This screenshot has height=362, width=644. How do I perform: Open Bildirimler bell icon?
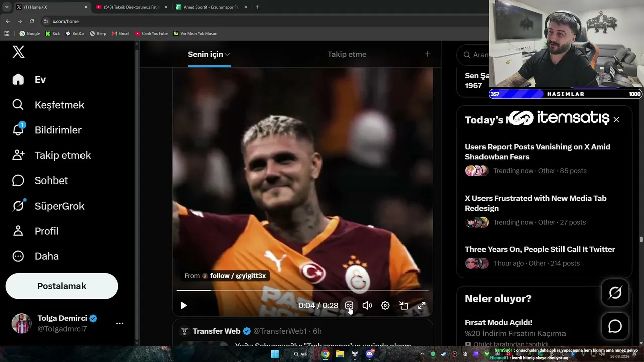coord(18,130)
